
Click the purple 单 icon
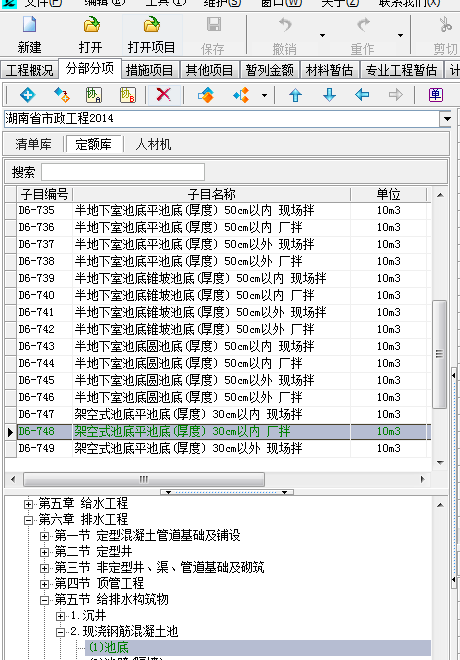pyautogui.click(x=436, y=95)
